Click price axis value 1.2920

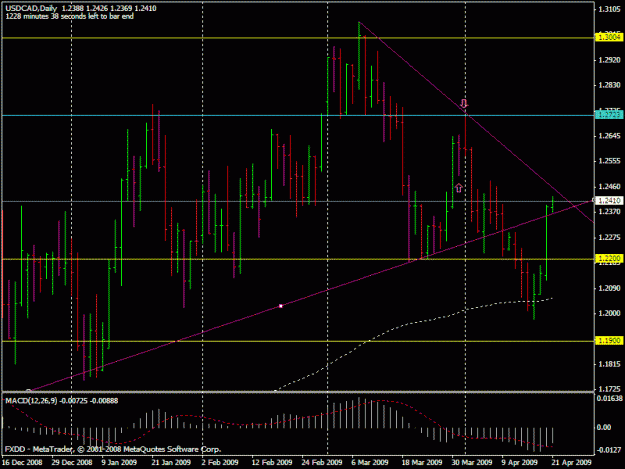(609, 60)
